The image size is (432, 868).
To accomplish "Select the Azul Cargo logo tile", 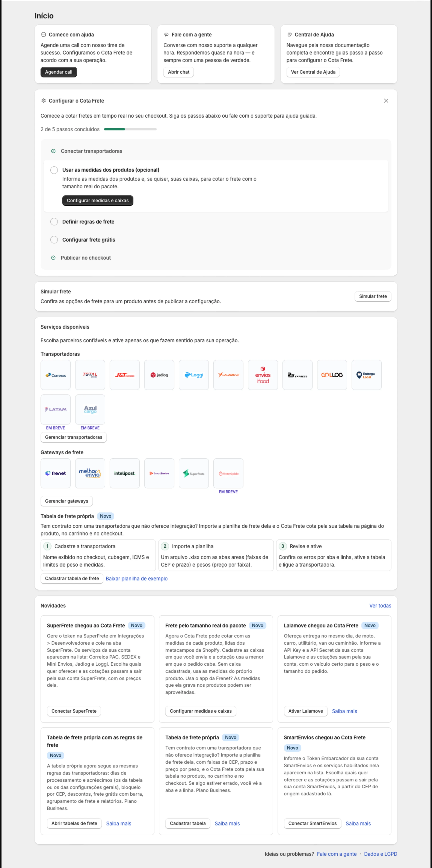I will 90,409.
